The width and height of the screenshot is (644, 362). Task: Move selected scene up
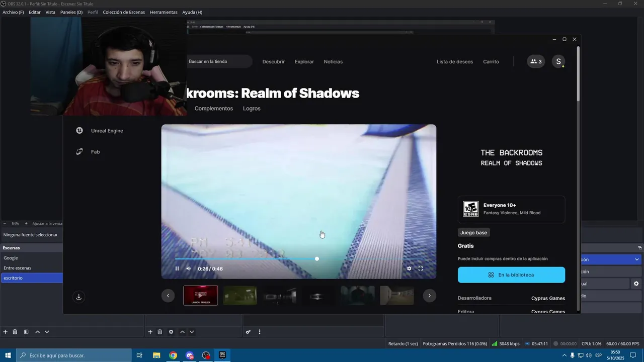coord(37,332)
